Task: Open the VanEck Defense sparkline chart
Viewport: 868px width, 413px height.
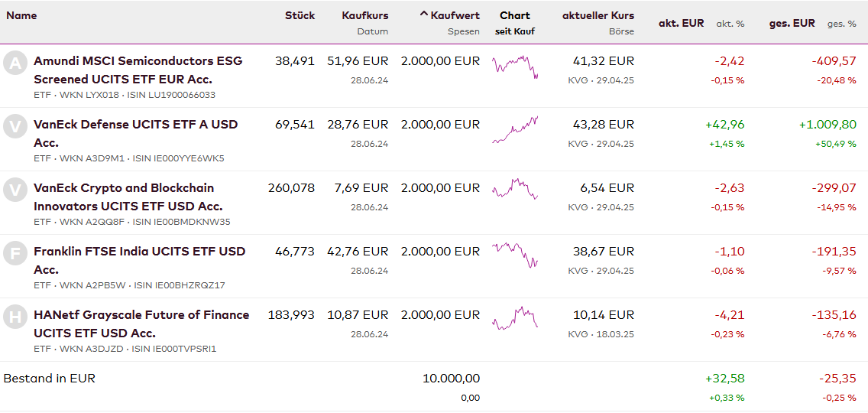Action: click(x=515, y=129)
